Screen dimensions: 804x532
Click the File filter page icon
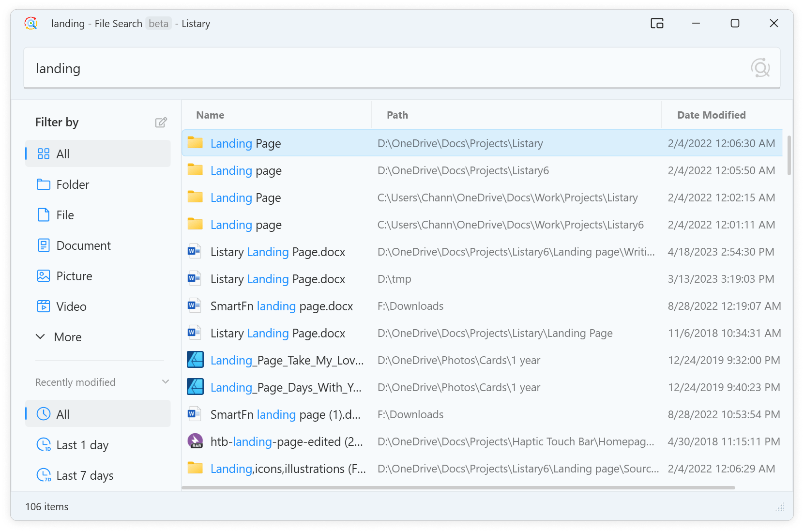point(44,215)
